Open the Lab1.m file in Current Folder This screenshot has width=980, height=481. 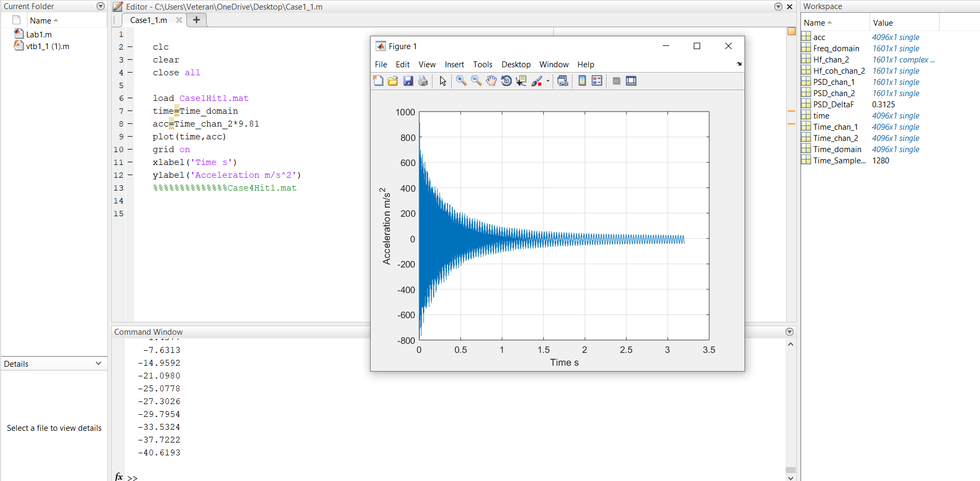pyautogui.click(x=38, y=34)
